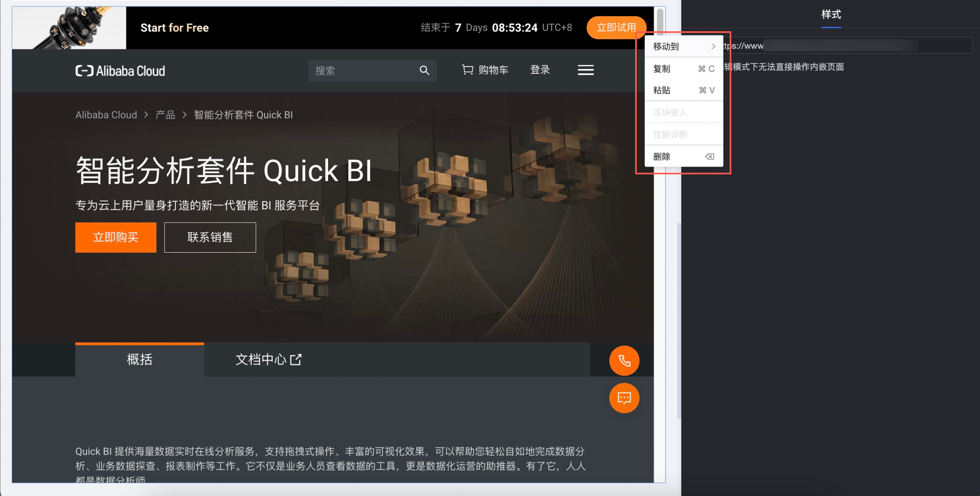Viewport: 980px width, 496px height.
Task: Click the Alibaba Cloud logo
Action: point(120,70)
